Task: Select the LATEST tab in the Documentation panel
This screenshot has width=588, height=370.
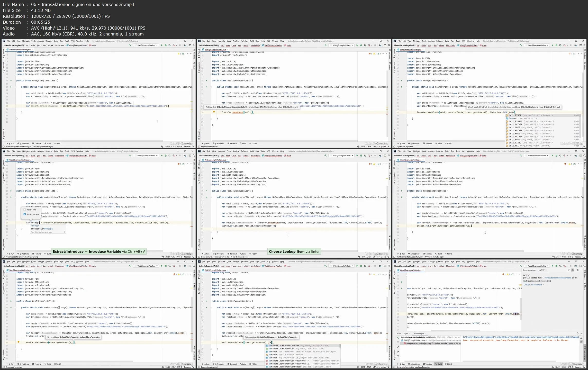Action: [x=541, y=270]
